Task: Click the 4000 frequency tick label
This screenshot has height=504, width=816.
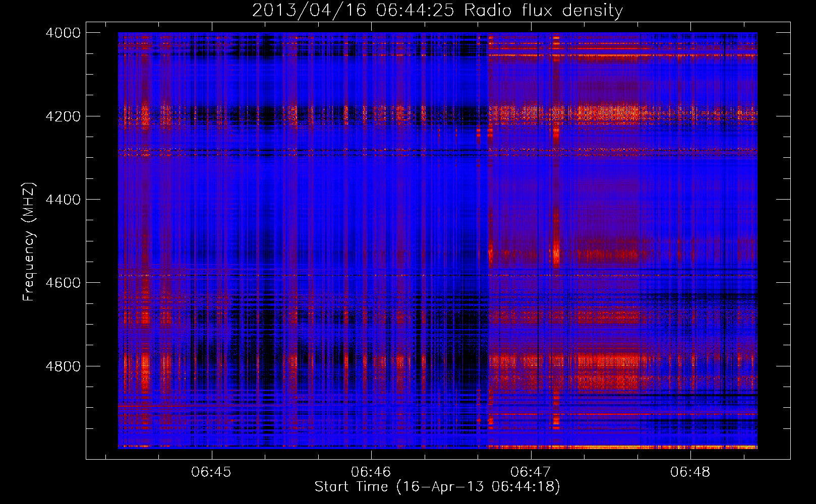Action: pyautogui.click(x=63, y=33)
